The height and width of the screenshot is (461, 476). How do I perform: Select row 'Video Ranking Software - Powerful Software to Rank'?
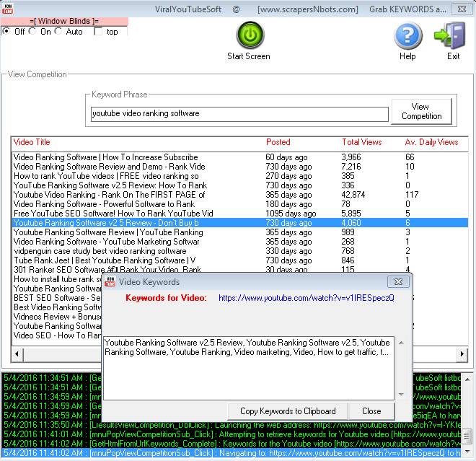[240, 204]
